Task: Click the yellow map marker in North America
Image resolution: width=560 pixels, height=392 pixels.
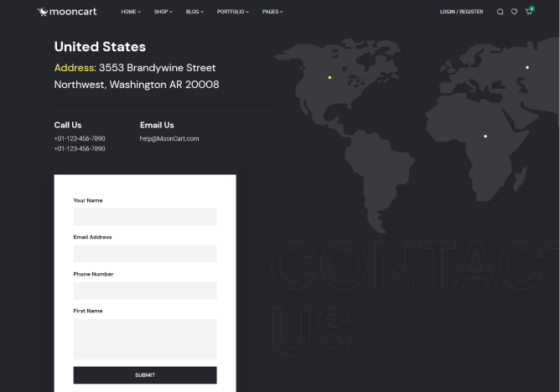Action: [x=329, y=77]
